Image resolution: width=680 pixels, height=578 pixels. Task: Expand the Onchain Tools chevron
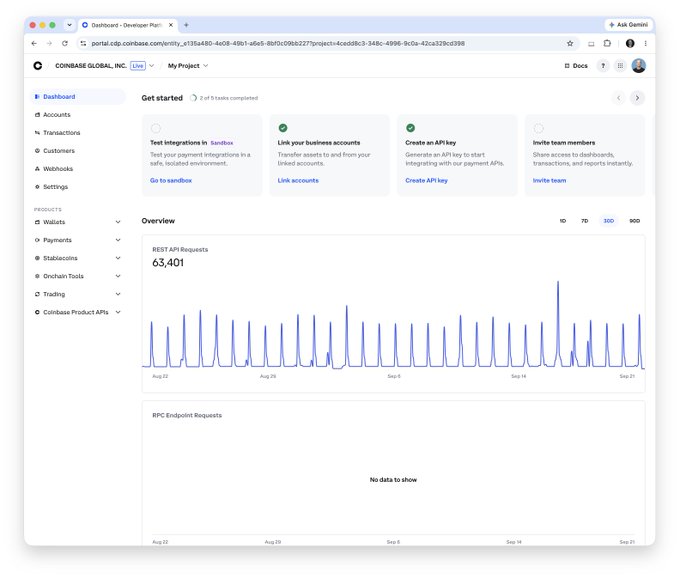pyautogui.click(x=118, y=276)
